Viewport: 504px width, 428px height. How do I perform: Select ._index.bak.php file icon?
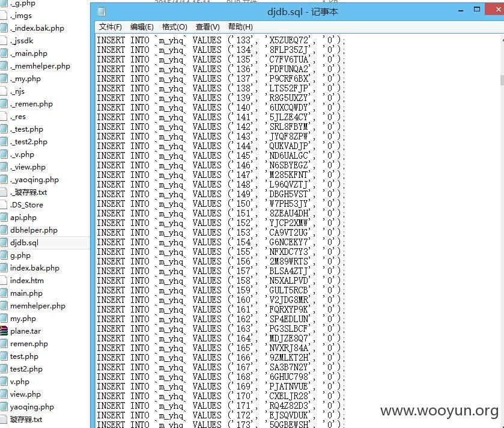coord(3,28)
